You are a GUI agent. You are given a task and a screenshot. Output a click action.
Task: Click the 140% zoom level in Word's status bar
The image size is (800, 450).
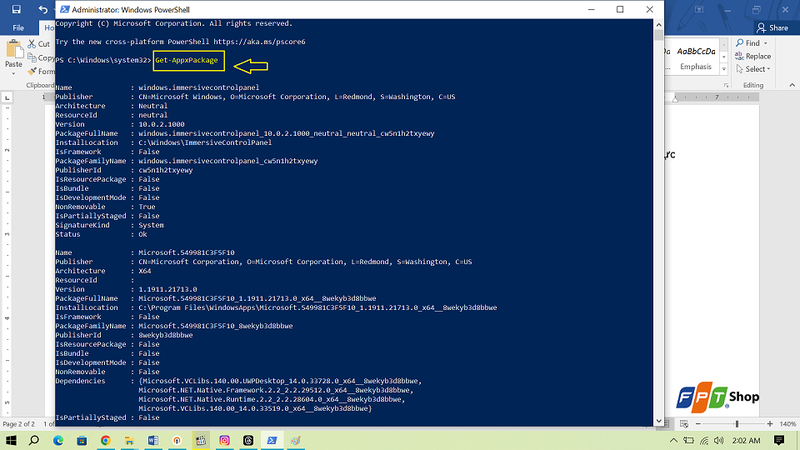click(x=787, y=424)
